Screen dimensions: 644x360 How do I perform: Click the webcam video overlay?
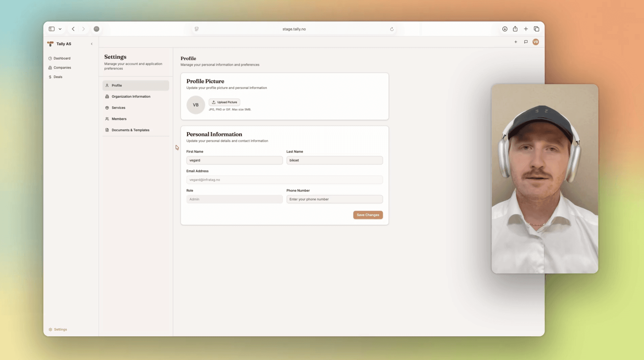pos(545,179)
